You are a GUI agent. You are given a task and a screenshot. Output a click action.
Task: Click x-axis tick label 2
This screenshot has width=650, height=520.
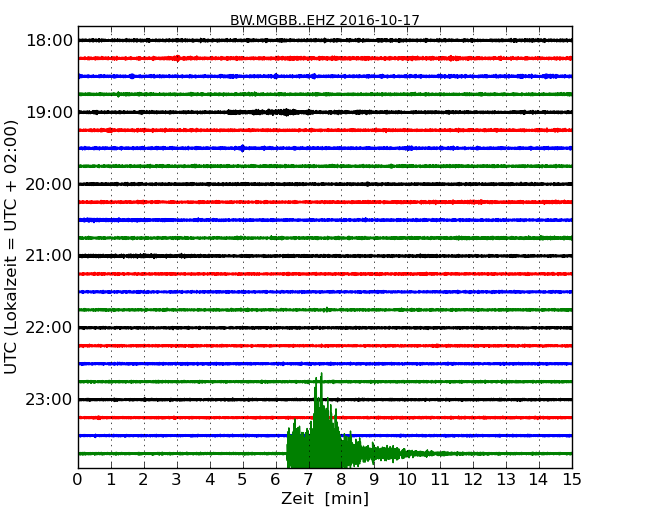point(143,480)
